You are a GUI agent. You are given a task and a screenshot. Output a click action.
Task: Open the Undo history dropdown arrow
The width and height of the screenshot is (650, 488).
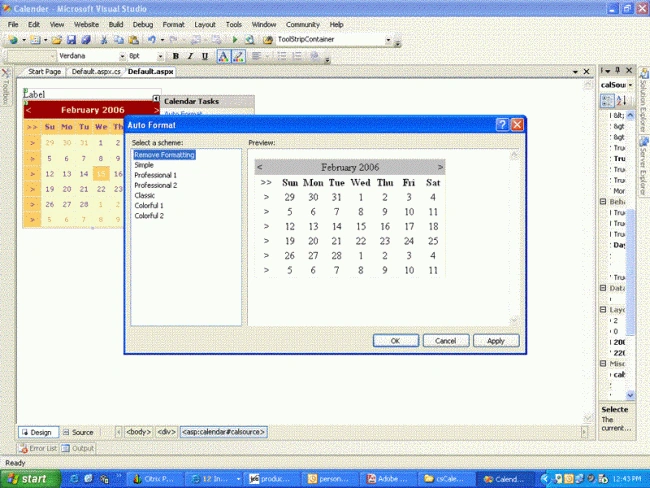(162, 40)
